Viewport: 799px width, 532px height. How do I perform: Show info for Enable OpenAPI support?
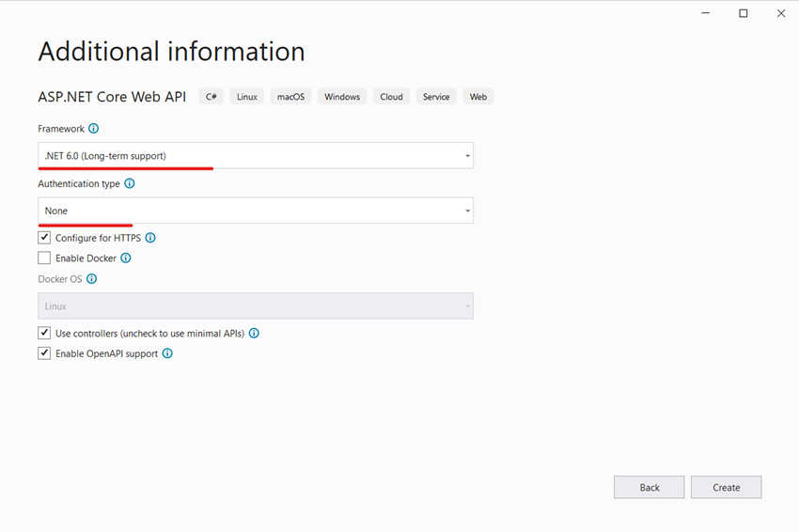[x=167, y=353]
